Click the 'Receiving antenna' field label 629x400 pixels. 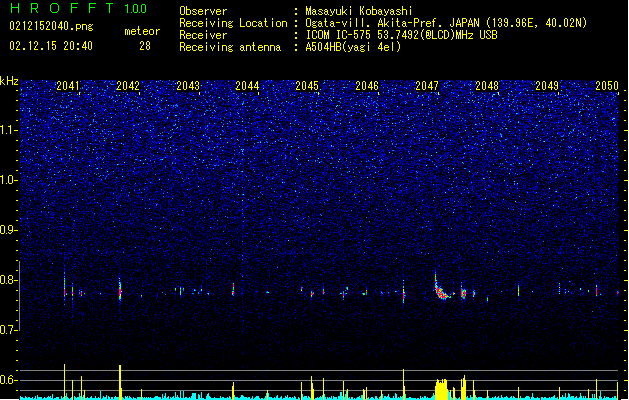(x=230, y=47)
